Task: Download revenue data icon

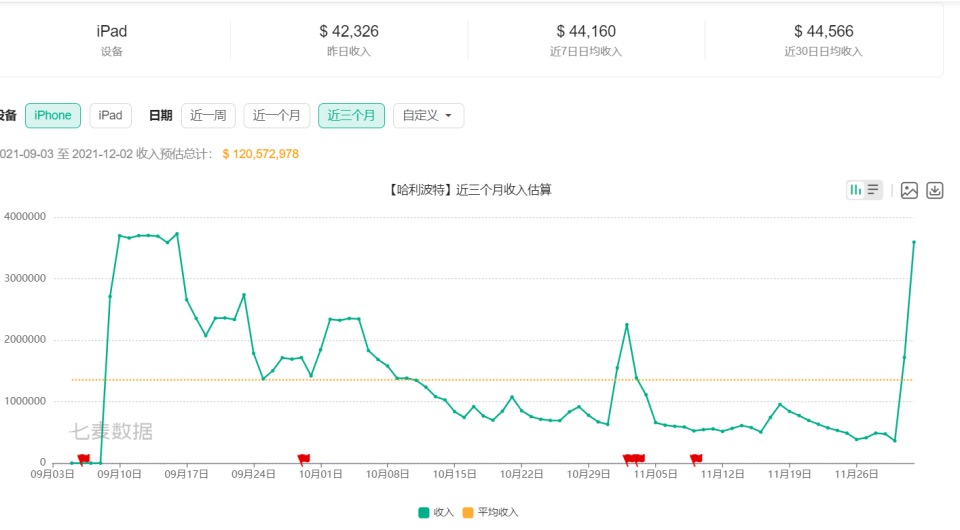Action: (x=934, y=190)
